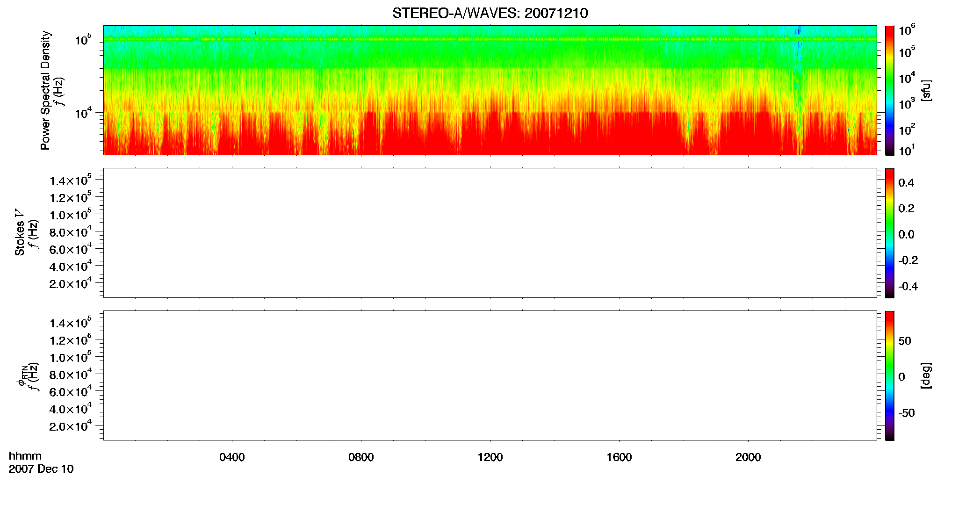Image resolution: width=980 pixels, height=505 pixels.
Task: Click the -50 degree colorbar value
Action: tap(906, 413)
